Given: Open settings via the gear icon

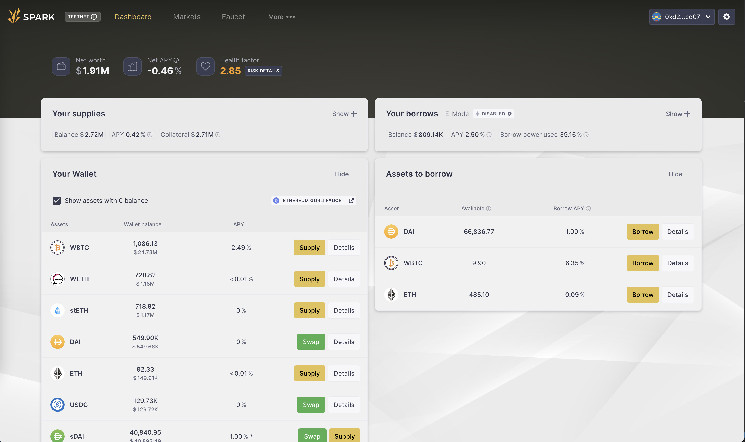Looking at the screenshot, I should [726, 17].
